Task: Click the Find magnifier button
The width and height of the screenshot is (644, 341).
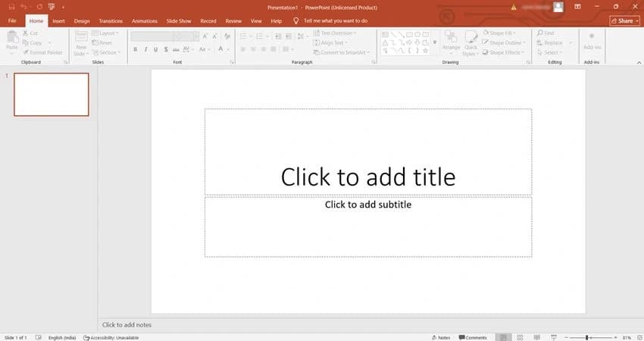Action: click(x=546, y=33)
